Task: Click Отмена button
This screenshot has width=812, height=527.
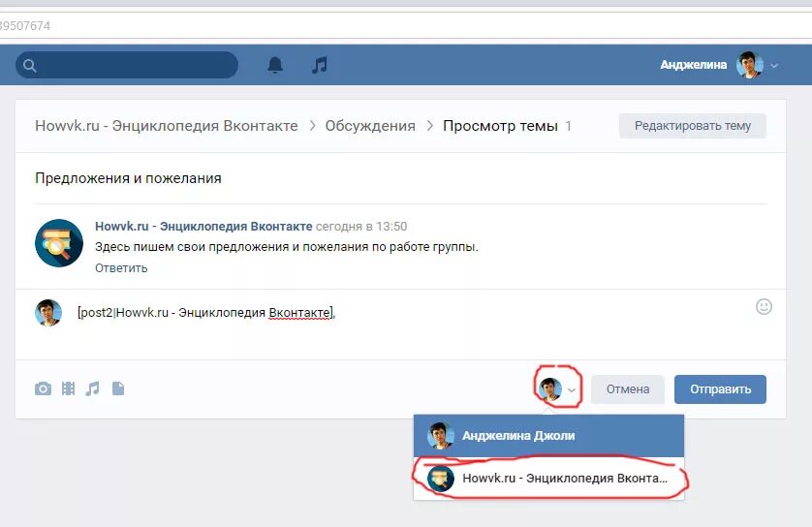Action: [628, 389]
